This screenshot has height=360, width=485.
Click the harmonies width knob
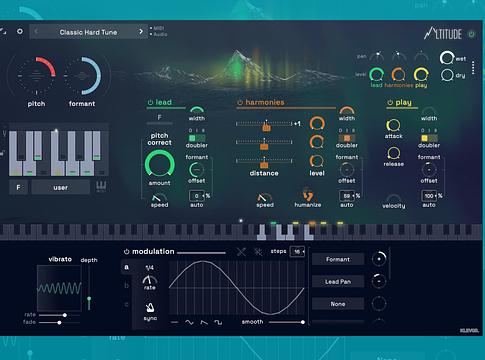pyautogui.click(x=347, y=110)
